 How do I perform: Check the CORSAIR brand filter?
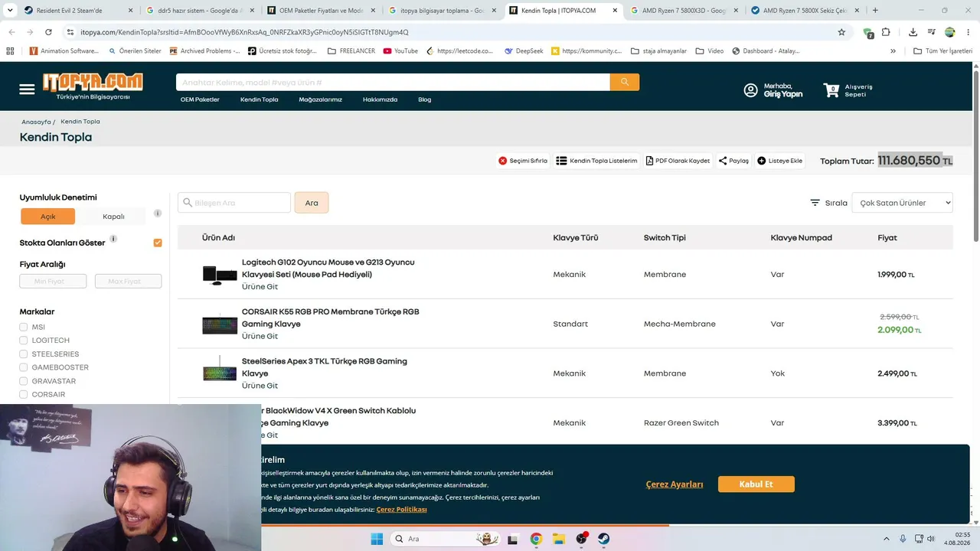click(x=24, y=395)
